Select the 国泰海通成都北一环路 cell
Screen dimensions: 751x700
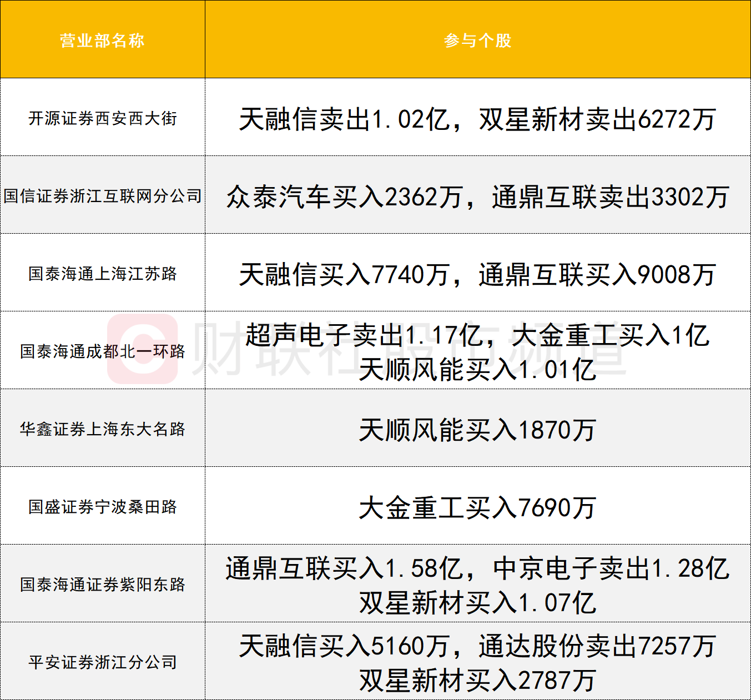tap(103, 351)
